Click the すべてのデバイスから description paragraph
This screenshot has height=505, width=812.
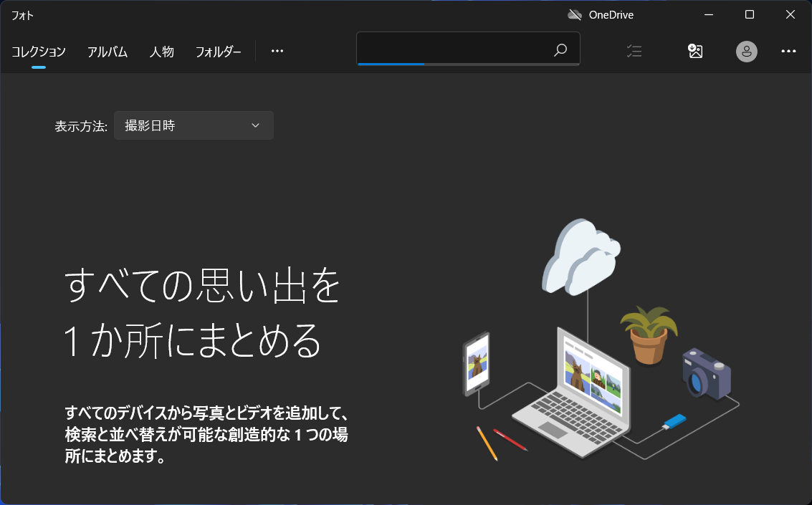coord(207,434)
